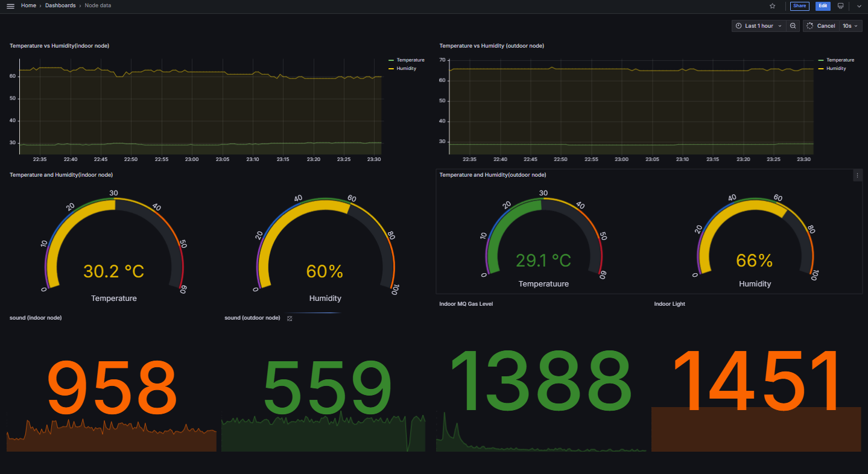Open the 10s refresh interval dropdown
The image size is (868, 474).
click(x=850, y=26)
